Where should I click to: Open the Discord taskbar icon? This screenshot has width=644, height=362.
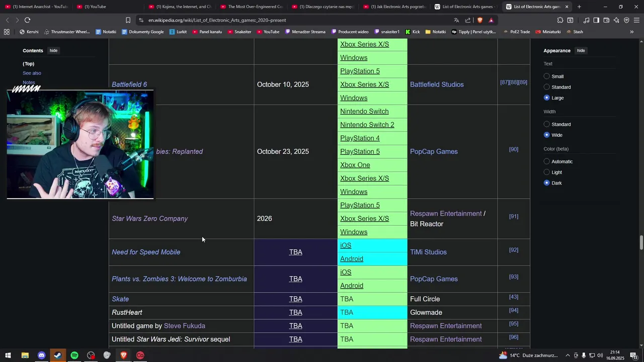(41, 355)
